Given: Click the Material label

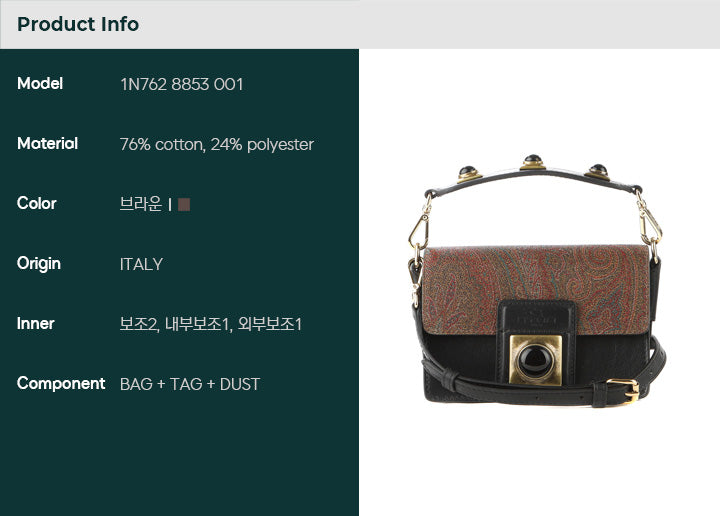Looking at the screenshot, I should click(x=47, y=144).
